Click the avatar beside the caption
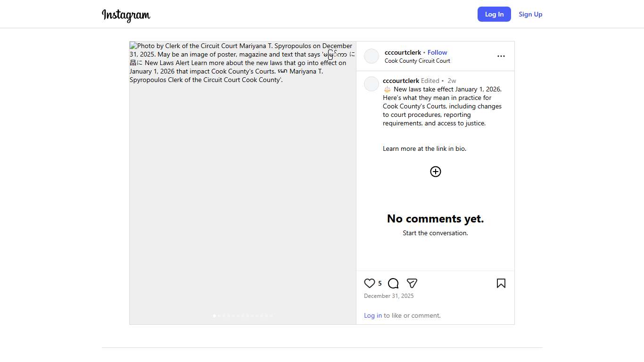The image size is (644, 362). (x=372, y=84)
